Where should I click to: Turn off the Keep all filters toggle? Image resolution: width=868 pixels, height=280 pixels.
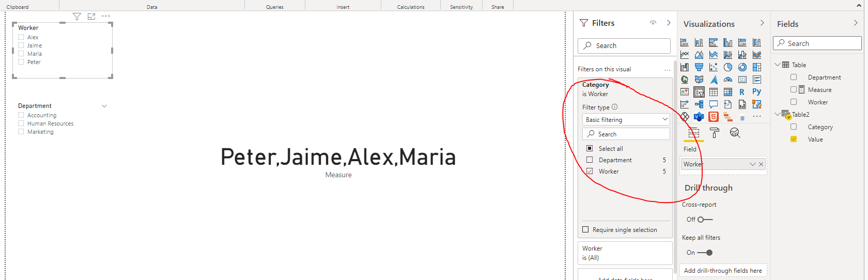[x=705, y=253]
